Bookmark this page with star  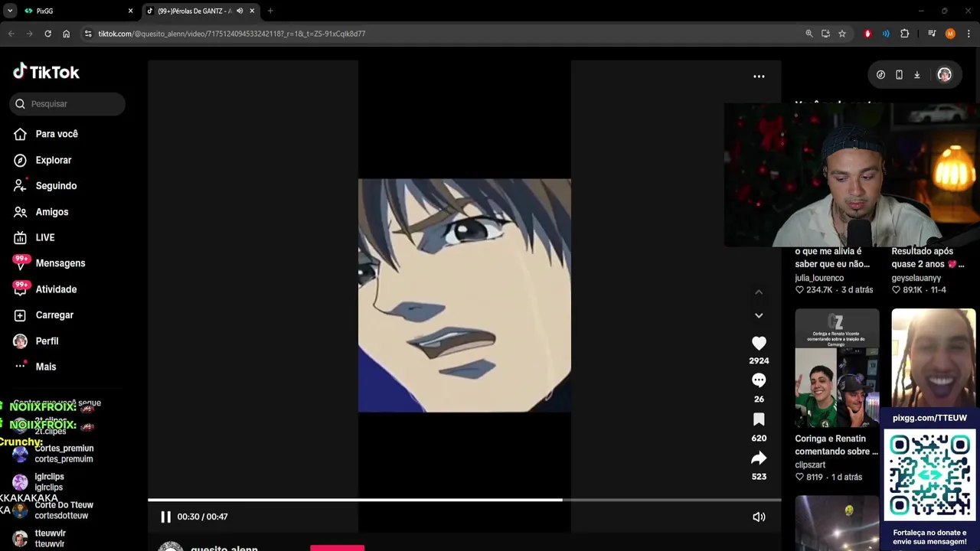tap(842, 34)
